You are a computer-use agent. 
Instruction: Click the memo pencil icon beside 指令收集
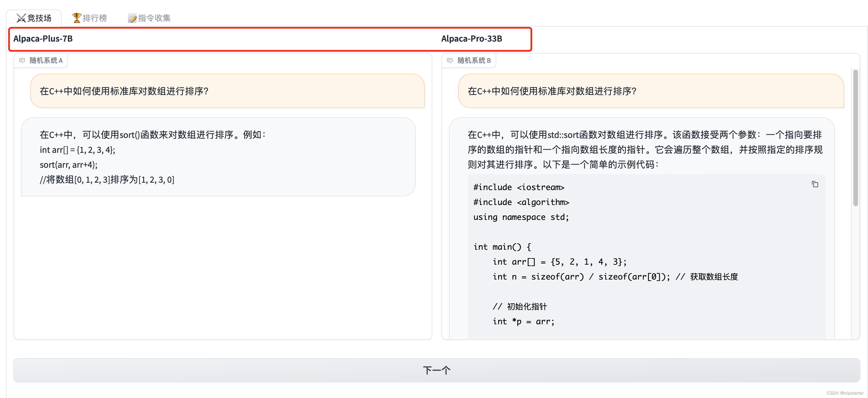[x=132, y=18]
